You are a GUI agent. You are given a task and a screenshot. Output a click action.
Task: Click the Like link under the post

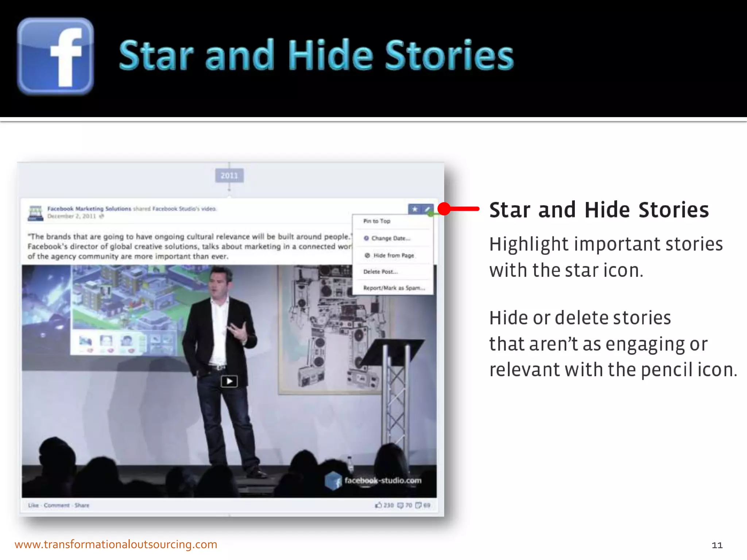33,505
